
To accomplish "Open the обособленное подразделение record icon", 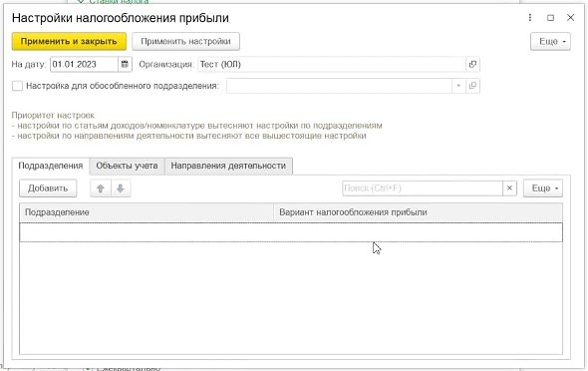I will tap(472, 86).
